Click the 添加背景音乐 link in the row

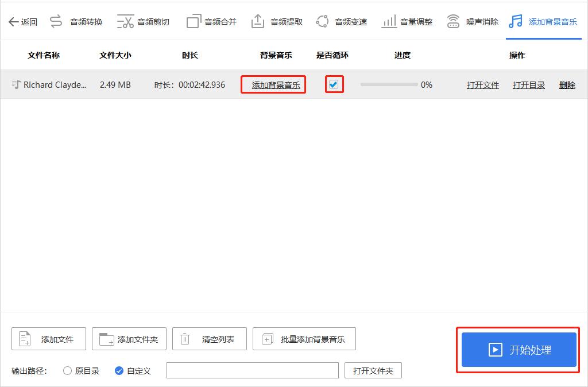click(273, 84)
